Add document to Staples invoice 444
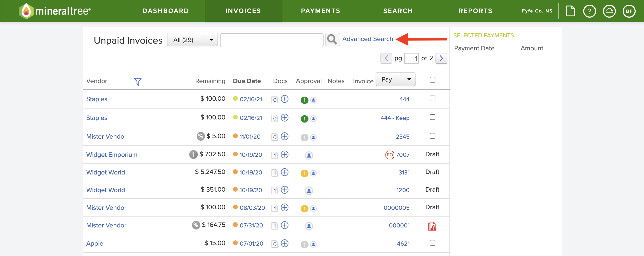Image resolution: width=644 pixels, height=256 pixels. 285,99
